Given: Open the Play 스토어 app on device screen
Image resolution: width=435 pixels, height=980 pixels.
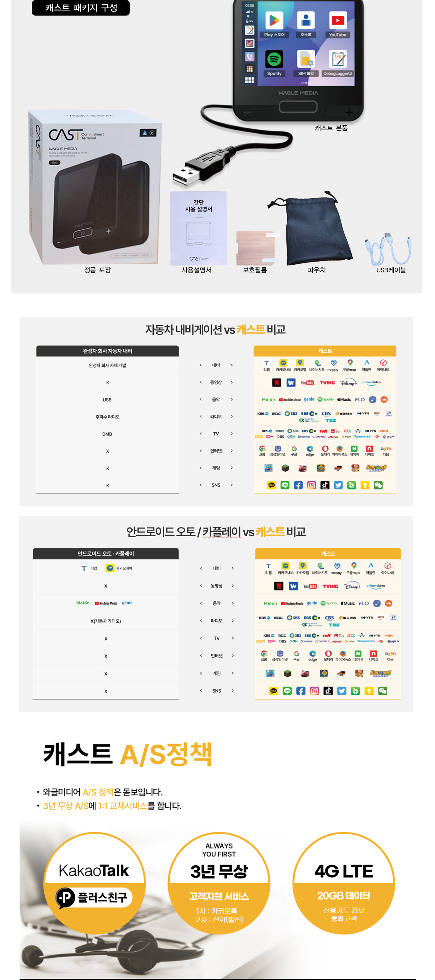Looking at the screenshot, I should tap(274, 21).
